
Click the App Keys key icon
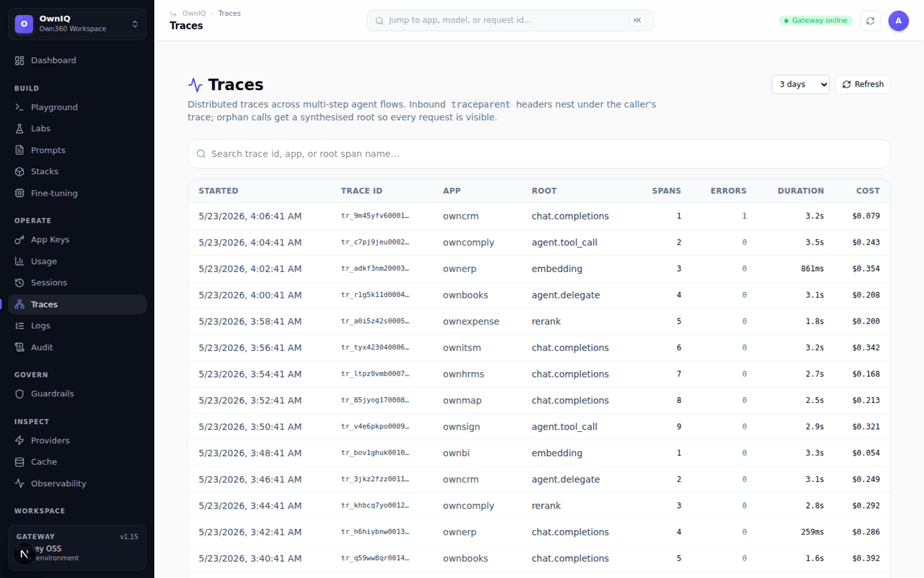pyautogui.click(x=20, y=240)
